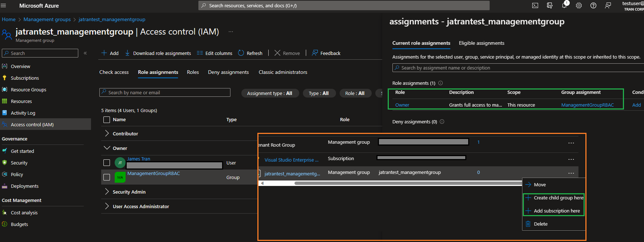Switch to the Roles tab
This screenshot has width=644, height=242.
click(x=193, y=72)
